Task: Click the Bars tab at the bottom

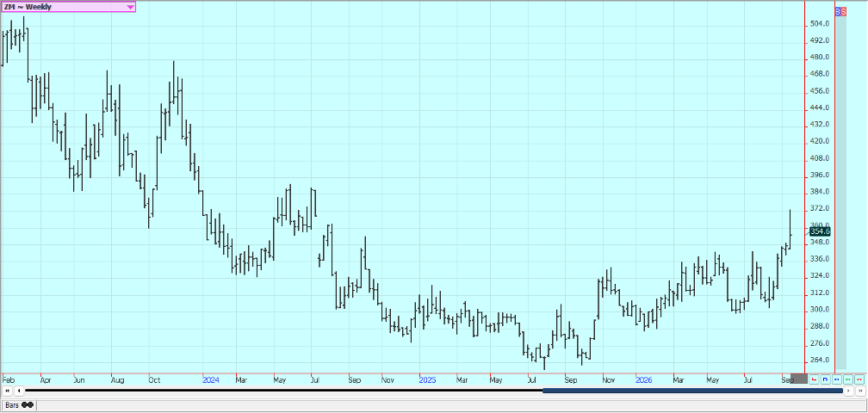Action: tap(19, 404)
